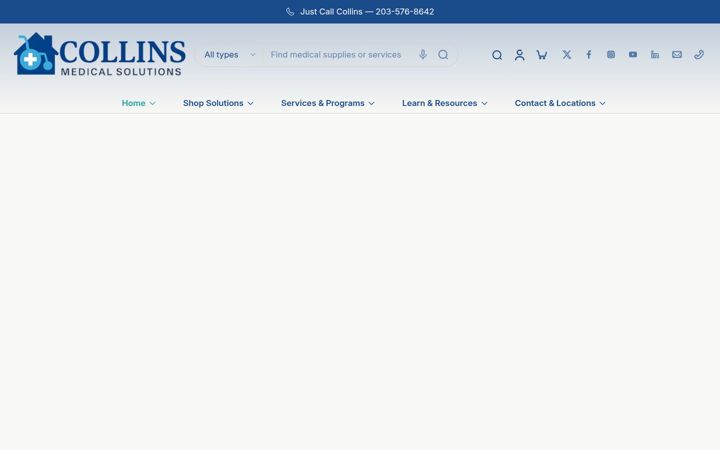Image resolution: width=720 pixels, height=450 pixels.
Task: Open the Collins Medical Solutions logo homepage
Action: pyautogui.click(x=100, y=54)
